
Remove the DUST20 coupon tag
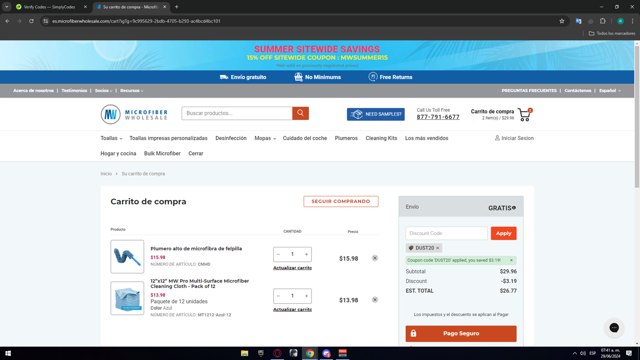tap(438, 248)
